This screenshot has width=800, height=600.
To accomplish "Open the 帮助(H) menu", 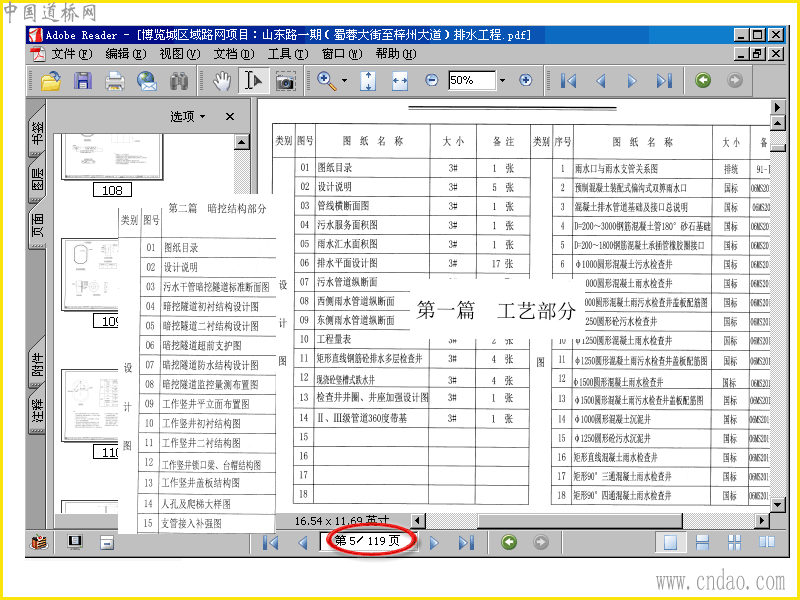I will (396, 54).
